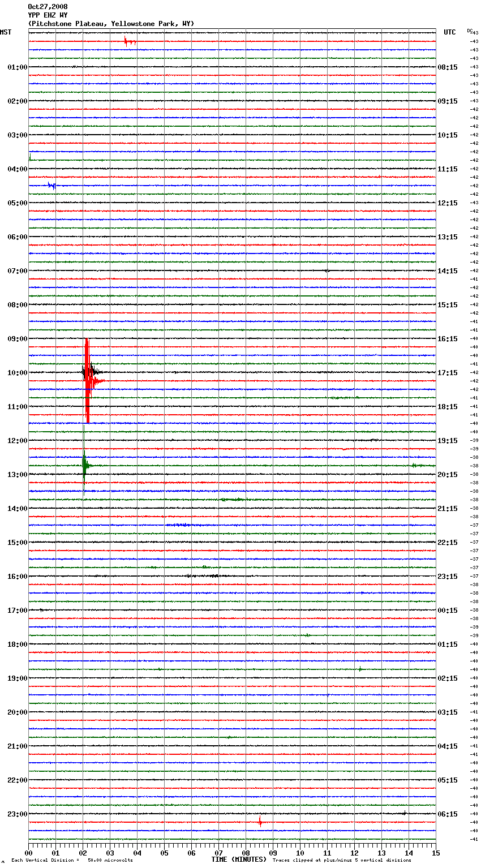Select the station code YPP EHZ WY
The height and width of the screenshot is (868, 481).
tap(48, 15)
